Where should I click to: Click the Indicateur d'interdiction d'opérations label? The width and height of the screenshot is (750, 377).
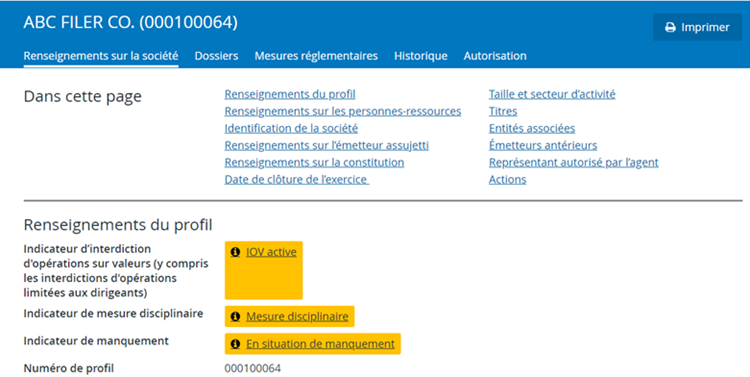(116, 271)
